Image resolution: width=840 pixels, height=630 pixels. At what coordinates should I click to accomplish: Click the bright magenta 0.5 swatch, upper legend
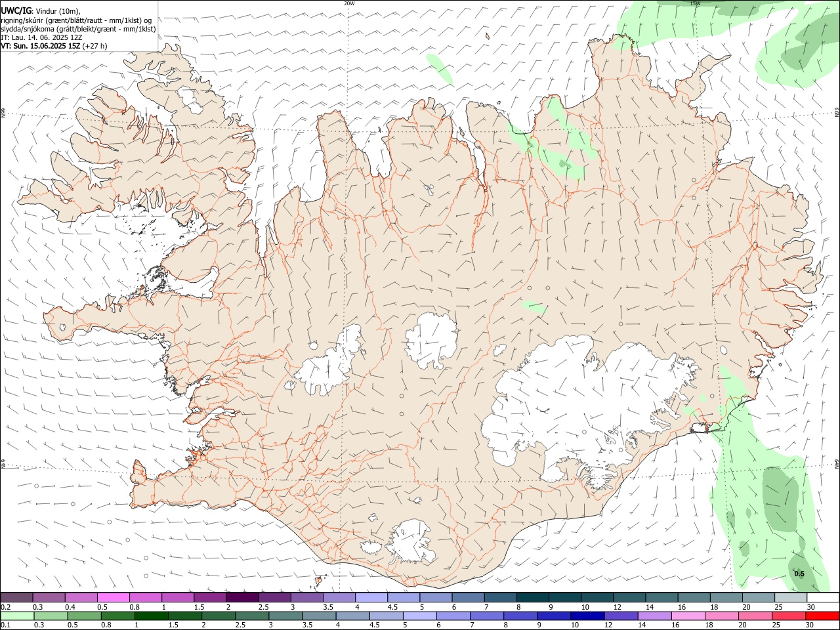click(x=114, y=598)
